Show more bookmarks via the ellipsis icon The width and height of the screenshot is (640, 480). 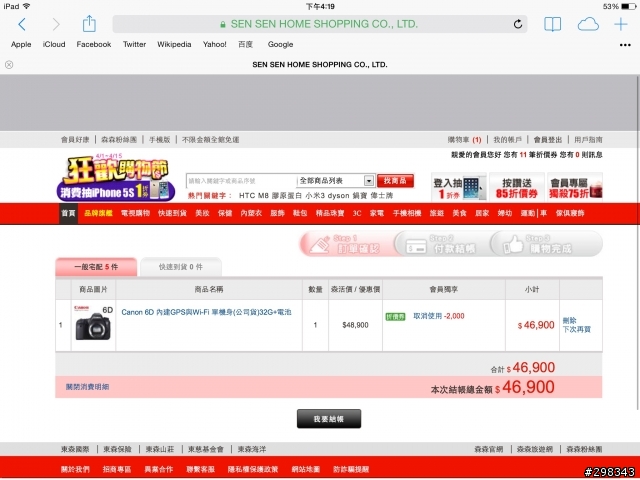625,45
